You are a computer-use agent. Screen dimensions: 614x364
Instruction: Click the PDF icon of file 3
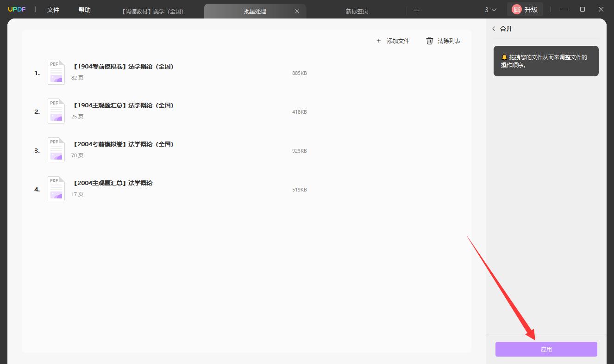point(56,150)
